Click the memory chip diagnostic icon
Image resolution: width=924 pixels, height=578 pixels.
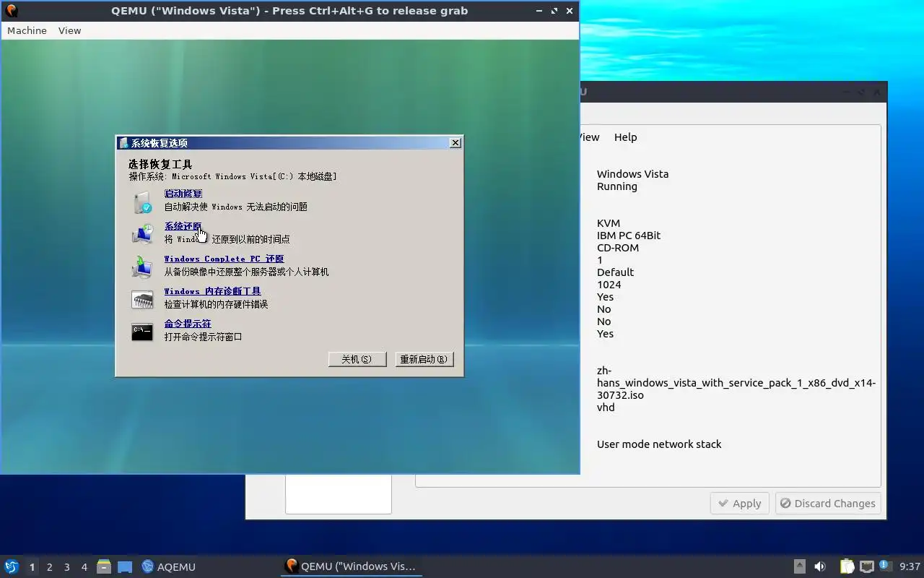click(142, 299)
